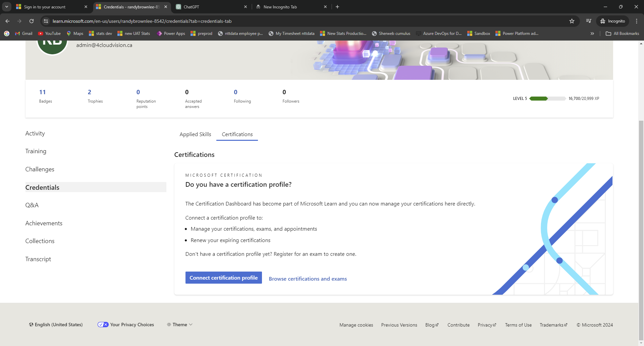
Task: Bookmark this page with the star icon
Action: (572, 21)
